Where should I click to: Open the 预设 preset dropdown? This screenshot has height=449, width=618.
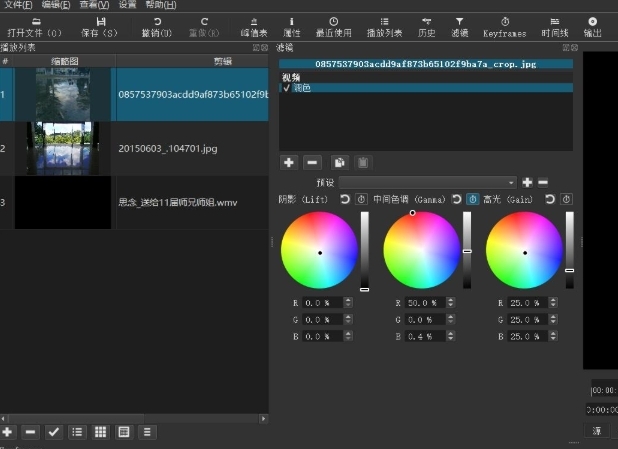point(428,183)
